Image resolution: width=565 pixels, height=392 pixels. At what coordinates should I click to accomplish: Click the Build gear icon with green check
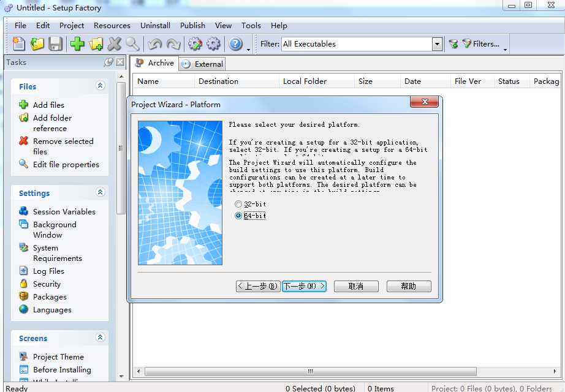pos(195,44)
